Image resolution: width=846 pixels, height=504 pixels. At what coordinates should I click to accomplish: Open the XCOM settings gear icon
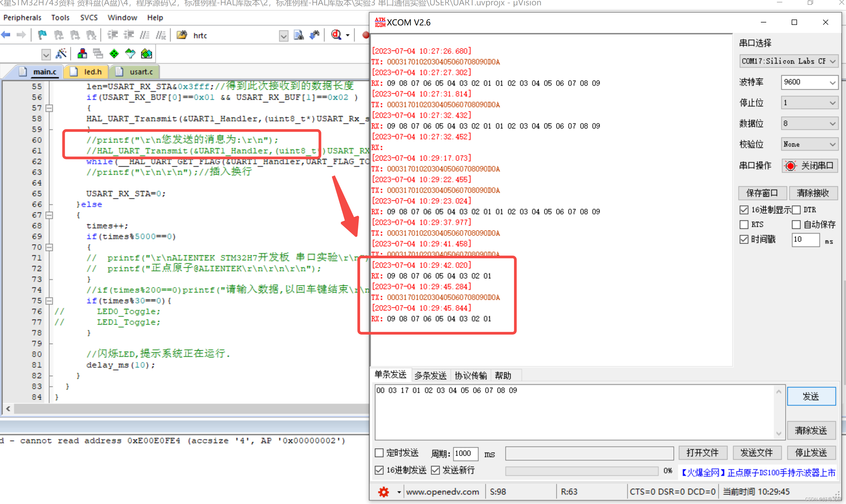(x=383, y=492)
